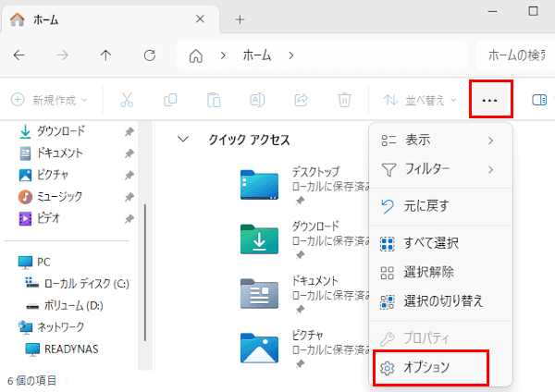Click the ホームの検索 search box
The height and width of the screenshot is (392, 555).
point(515,55)
